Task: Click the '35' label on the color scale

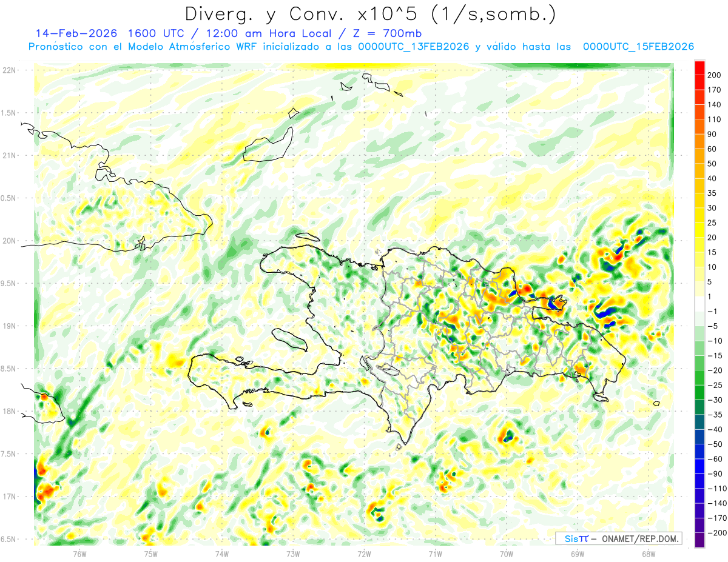Action: [x=712, y=193]
